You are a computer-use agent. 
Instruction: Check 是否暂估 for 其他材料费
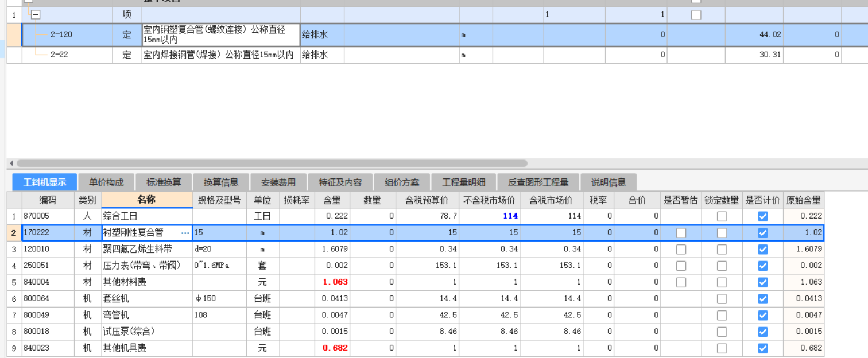tap(681, 282)
